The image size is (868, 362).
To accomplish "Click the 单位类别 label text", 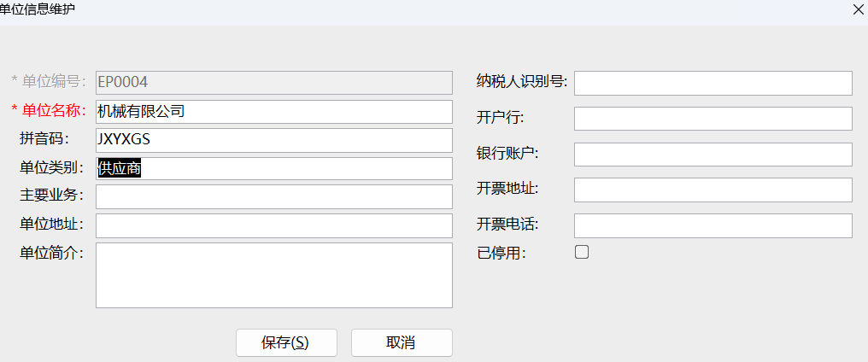I will coord(51,168).
